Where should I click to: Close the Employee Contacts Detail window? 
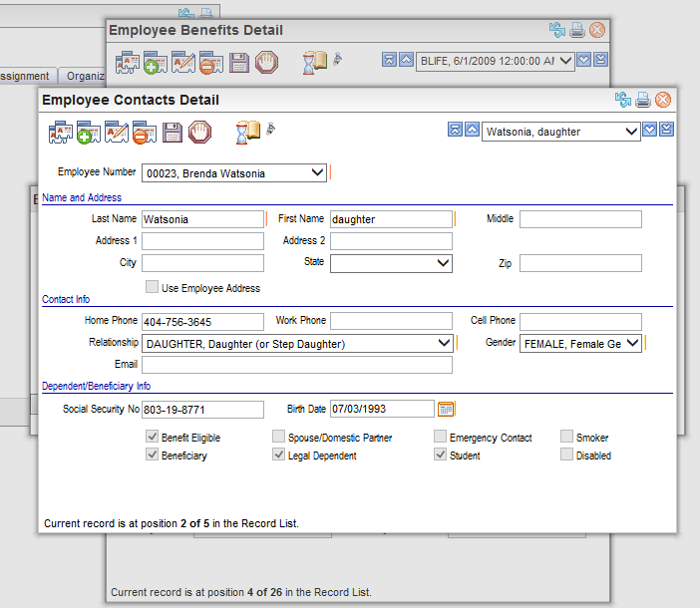tap(663, 100)
